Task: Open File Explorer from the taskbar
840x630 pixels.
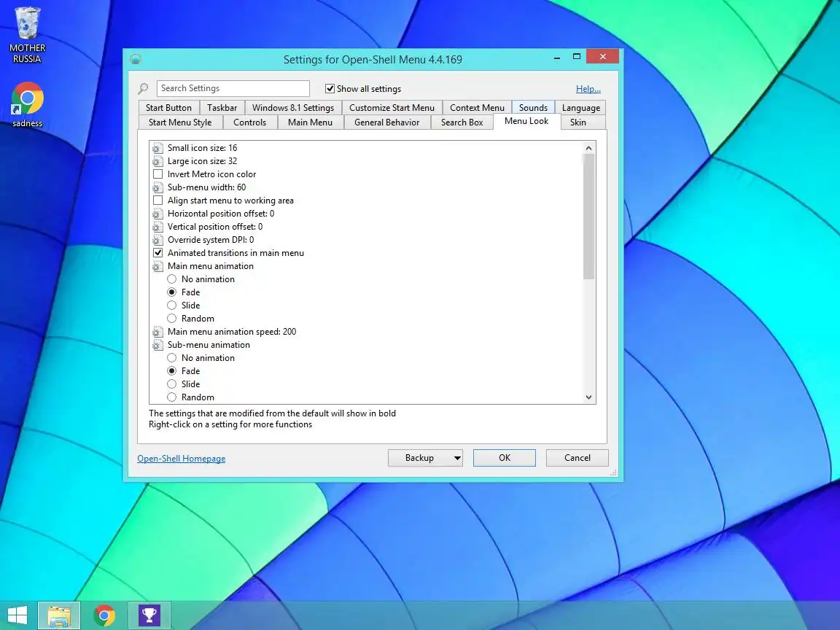Action: pos(59,615)
